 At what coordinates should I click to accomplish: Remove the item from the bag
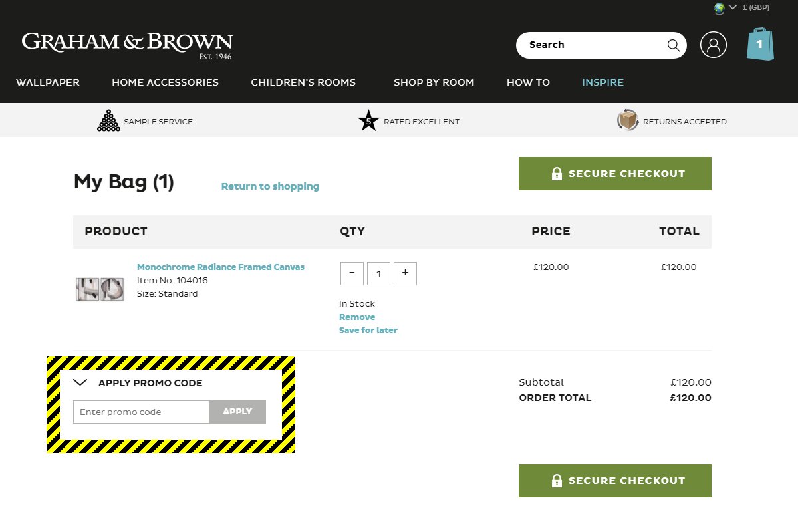point(357,317)
